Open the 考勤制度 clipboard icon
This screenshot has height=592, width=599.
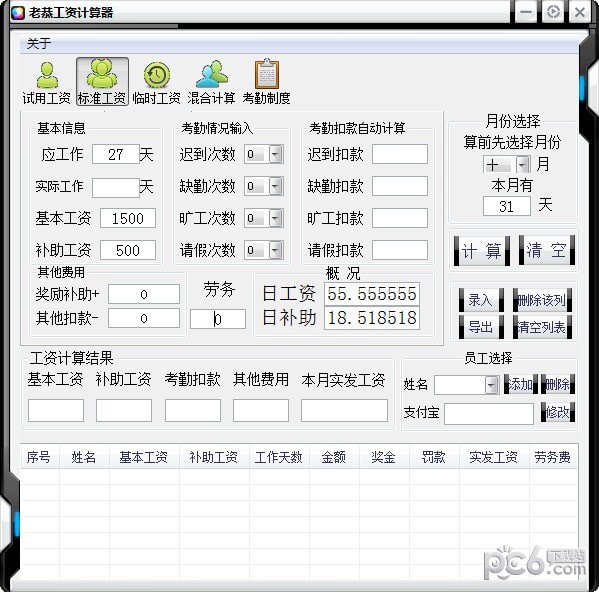(x=266, y=82)
